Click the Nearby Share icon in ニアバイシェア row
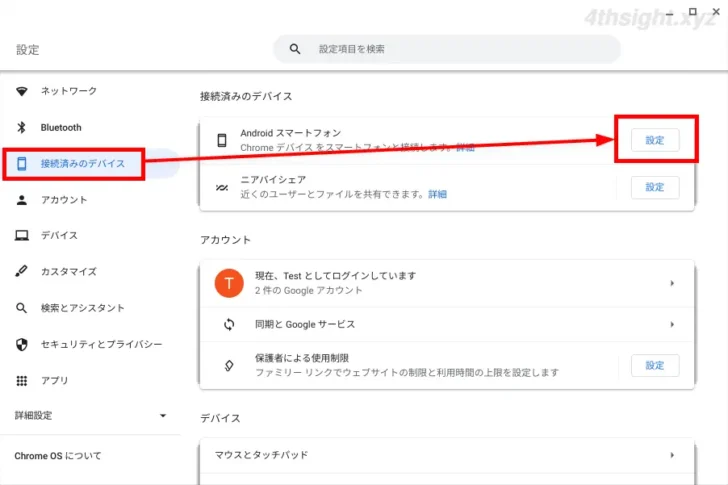Screen dimensions: 728x485 point(222,188)
